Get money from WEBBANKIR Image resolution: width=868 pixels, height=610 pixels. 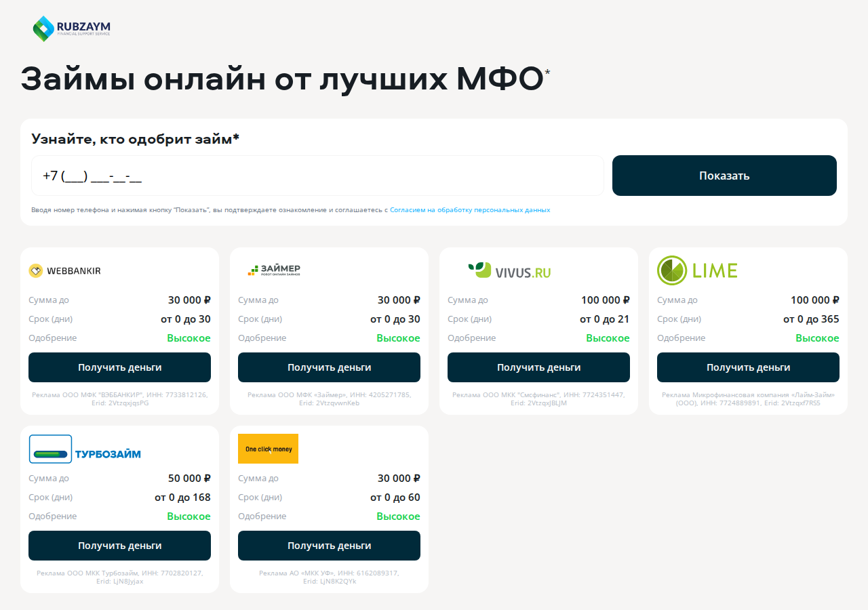pos(119,367)
